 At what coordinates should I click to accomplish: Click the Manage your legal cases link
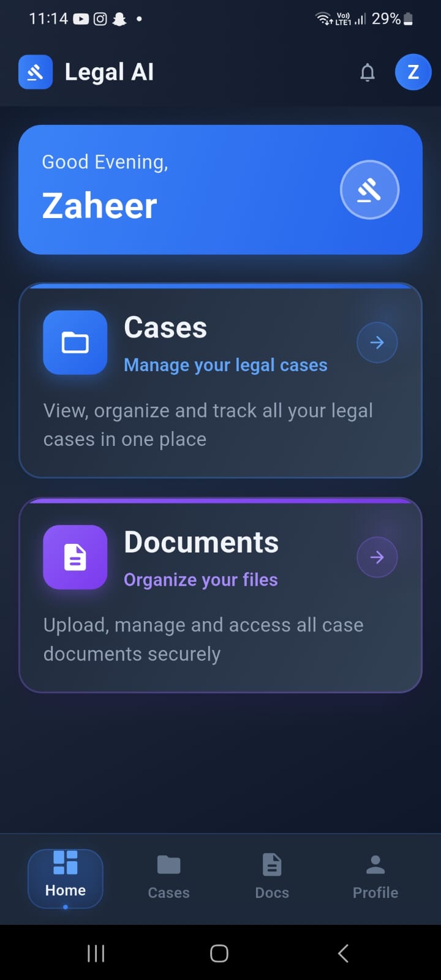(225, 365)
